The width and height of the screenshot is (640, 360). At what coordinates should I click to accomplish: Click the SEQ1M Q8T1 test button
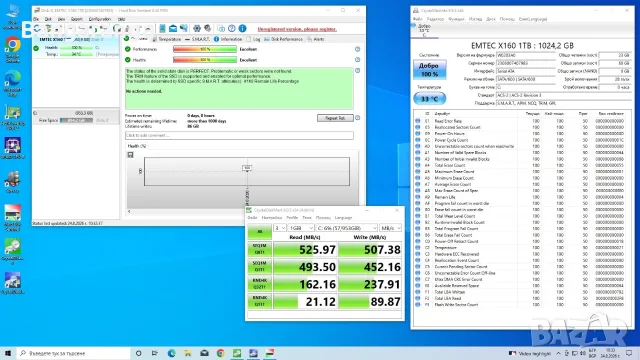coord(260,249)
